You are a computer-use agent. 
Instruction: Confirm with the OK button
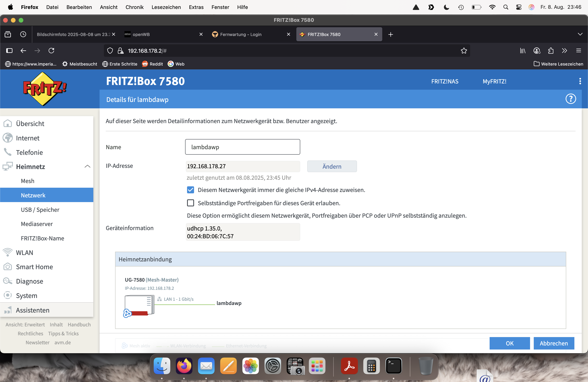pyautogui.click(x=509, y=343)
